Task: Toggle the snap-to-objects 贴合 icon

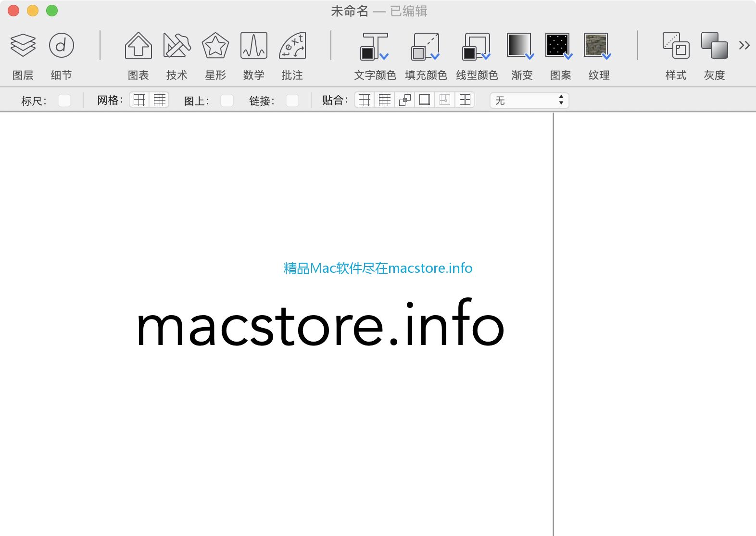Action: [x=405, y=100]
